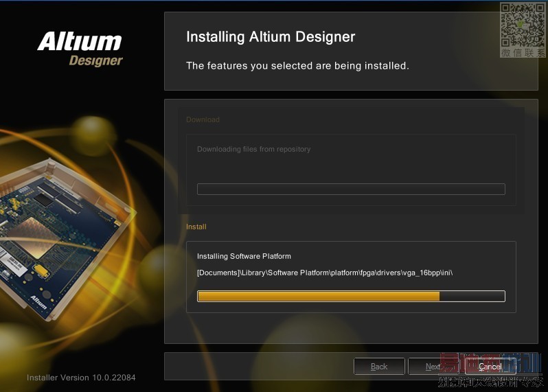Click the Installer Version 10.0.22084 text
The width and height of the screenshot is (548, 392).
(81, 378)
